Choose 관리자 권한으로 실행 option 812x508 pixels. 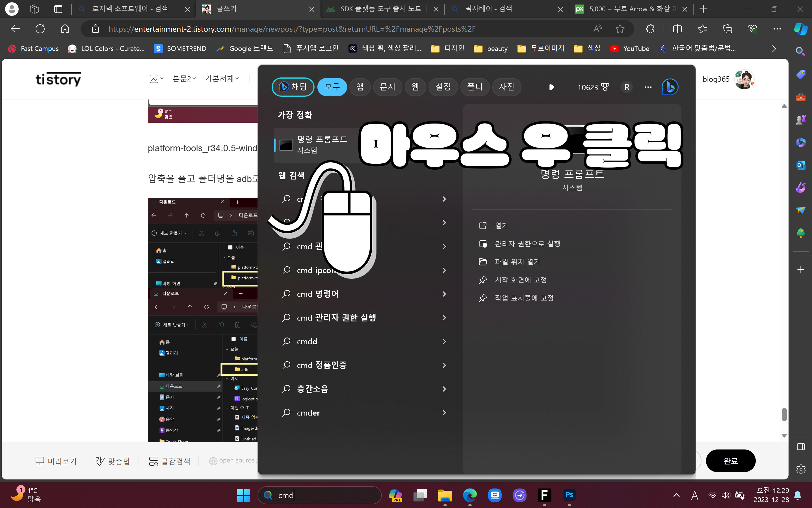click(x=527, y=244)
